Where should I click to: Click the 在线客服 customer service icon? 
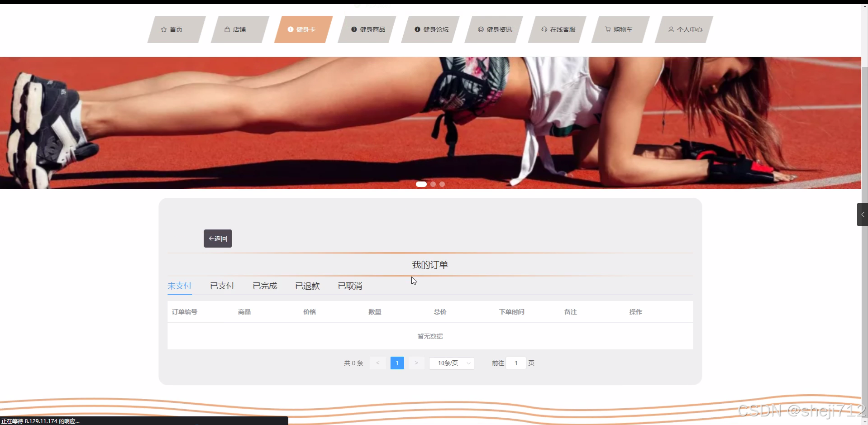point(544,29)
